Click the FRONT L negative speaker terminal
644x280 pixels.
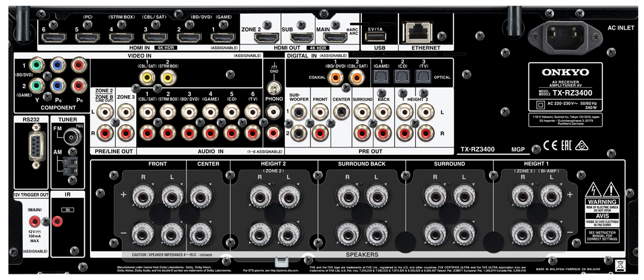pyautogui.click(x=172, y=233)
